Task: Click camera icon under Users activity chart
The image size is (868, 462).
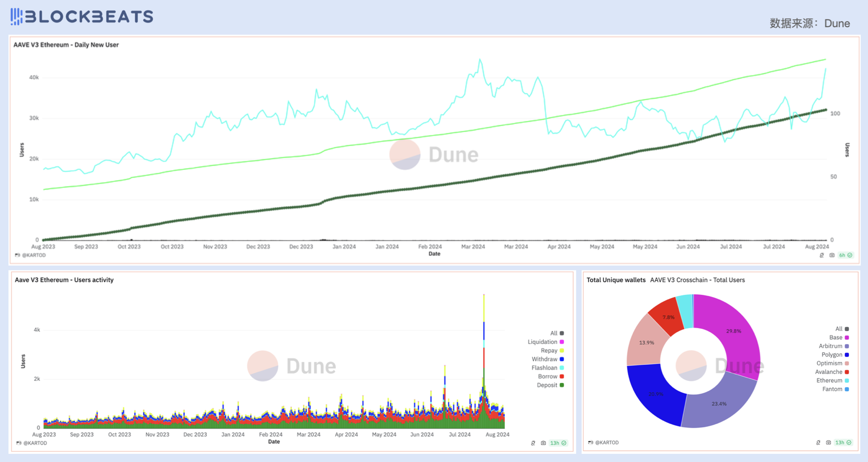Action: coord(543,443)
